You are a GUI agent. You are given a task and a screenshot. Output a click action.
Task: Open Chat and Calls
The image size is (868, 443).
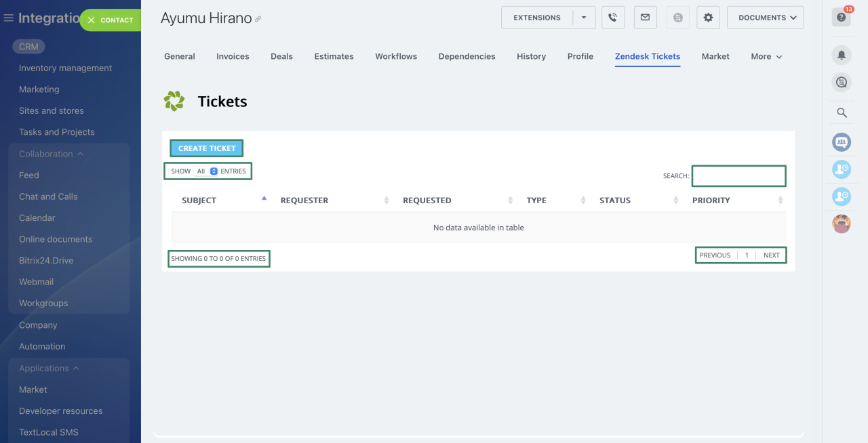pyautogui.click(x=48, y=196)
